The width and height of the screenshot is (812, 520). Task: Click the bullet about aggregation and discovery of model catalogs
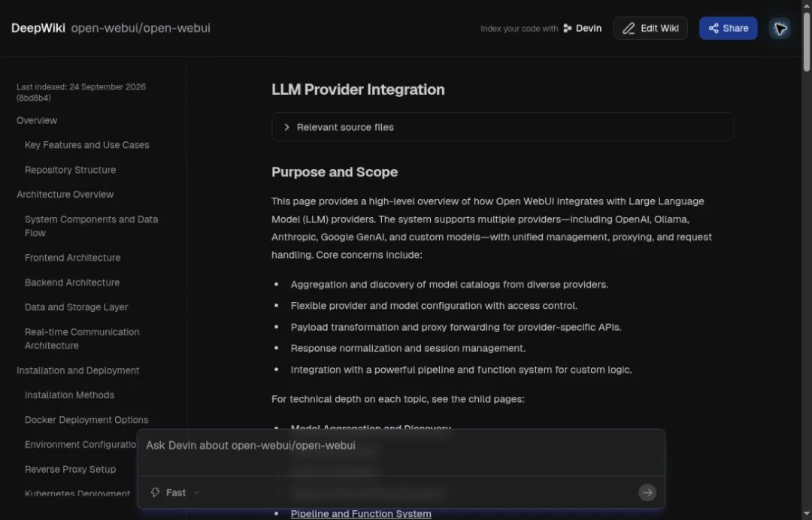[x=450, y=285]
